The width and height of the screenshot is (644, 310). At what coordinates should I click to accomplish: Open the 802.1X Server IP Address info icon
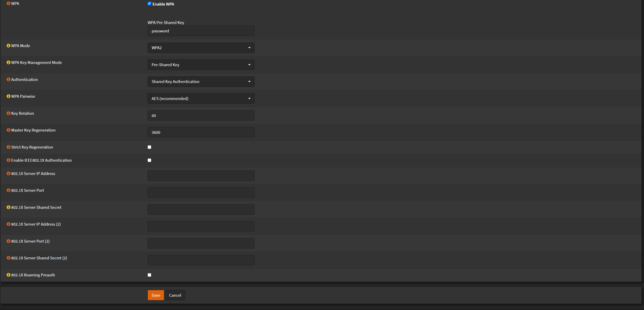point(8,173)
